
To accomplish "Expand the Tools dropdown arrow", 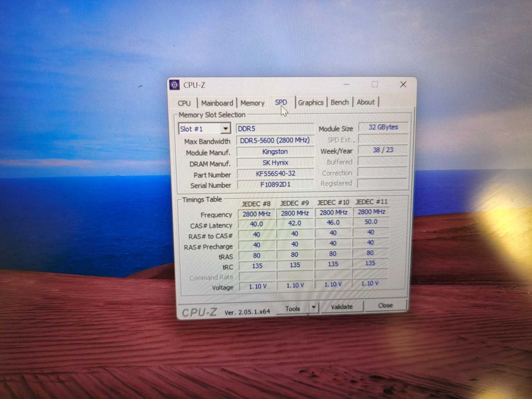I will coord(314,307).
